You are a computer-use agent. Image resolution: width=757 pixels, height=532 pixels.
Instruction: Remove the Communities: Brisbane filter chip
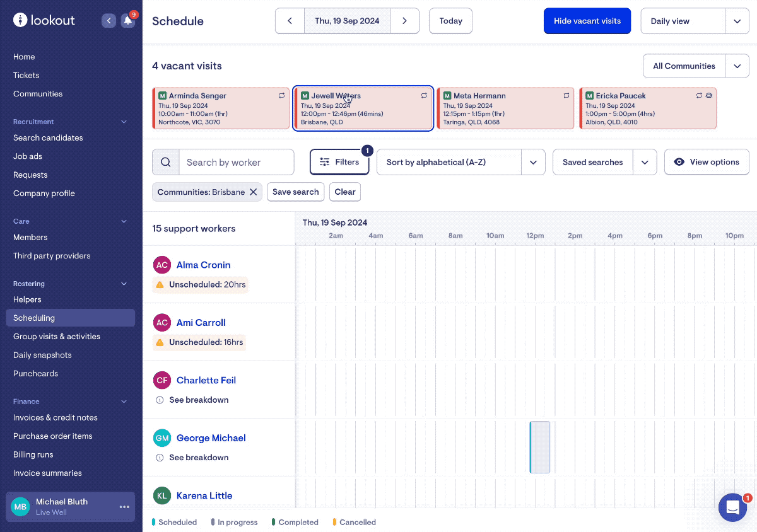point(253,192)
